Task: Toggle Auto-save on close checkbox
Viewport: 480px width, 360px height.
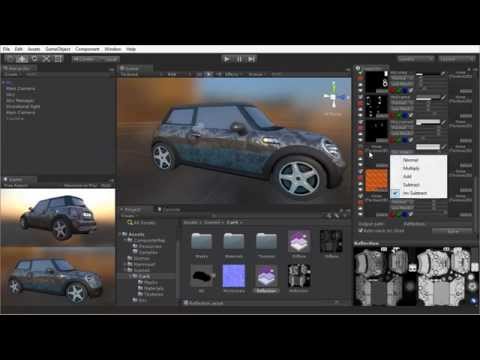Action: (360, 230)
